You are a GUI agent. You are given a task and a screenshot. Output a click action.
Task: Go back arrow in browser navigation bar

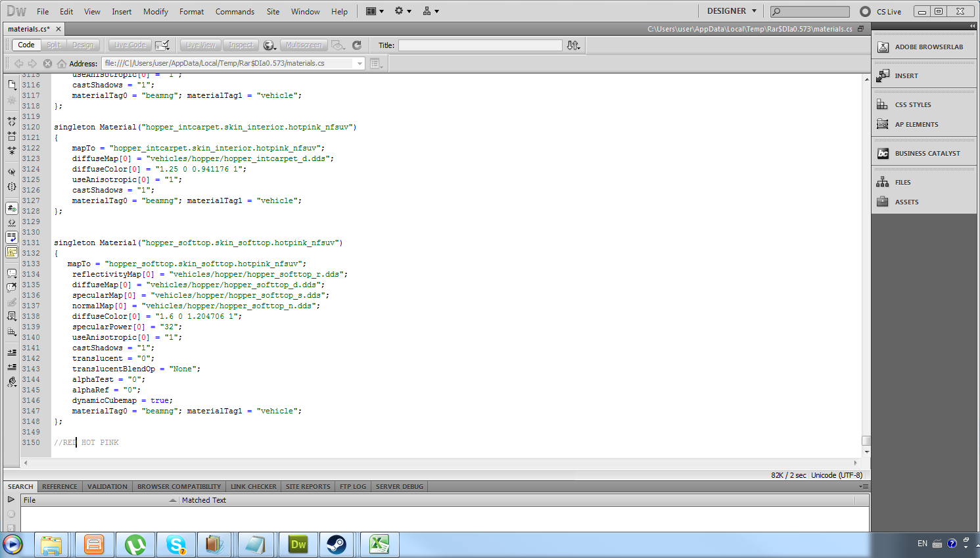click(18, 64)
